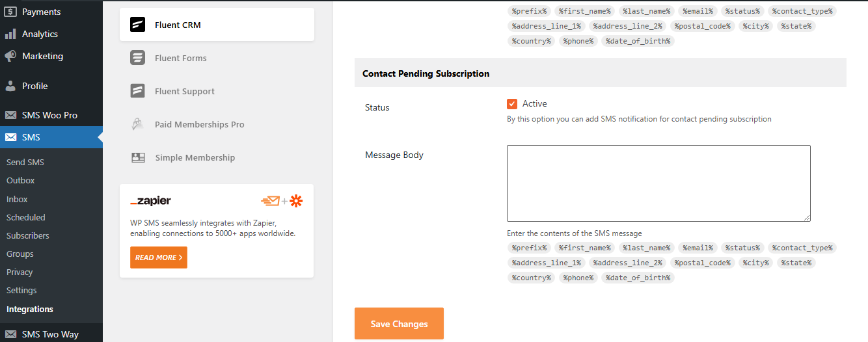
Task: Open SMS Settings page
Action: 21,291
